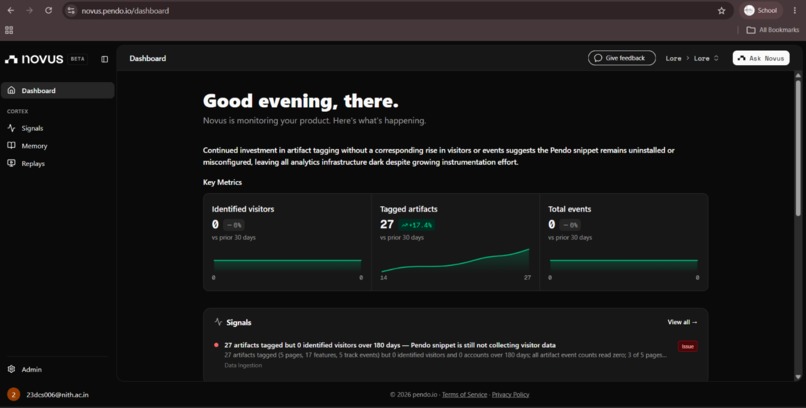806x408 pixels.
Task: Click the Tagged artifacts trend chart
Action: click(x=455, y=261)
